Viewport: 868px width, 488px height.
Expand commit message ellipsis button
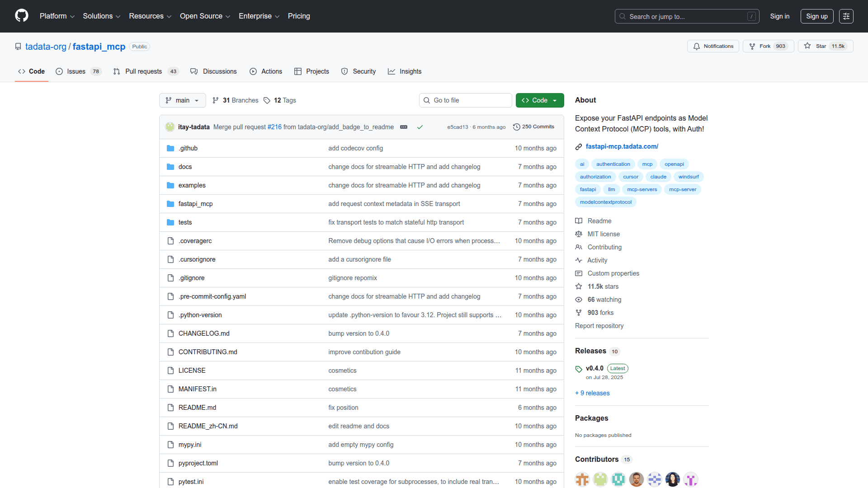point(404,127)
